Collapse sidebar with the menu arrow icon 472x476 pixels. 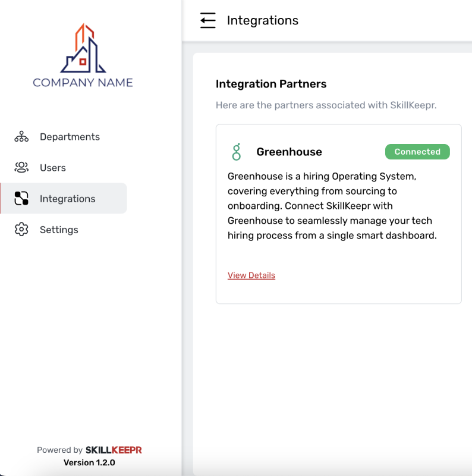[208, 20]
